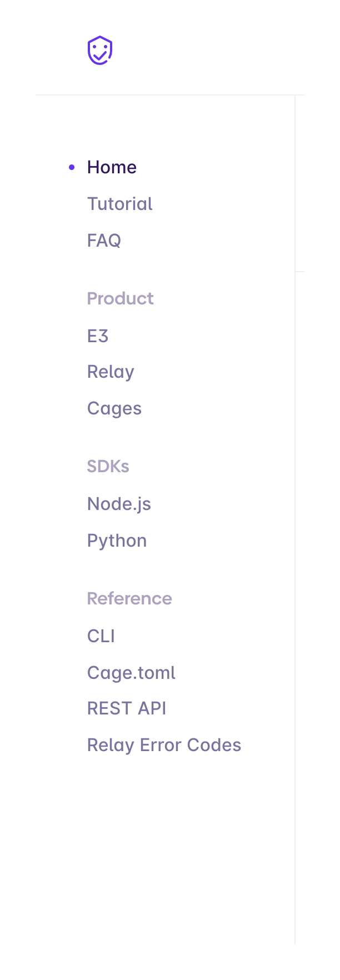Click the Reference section heading
Viewport: 340px width, 980px height.
pos(129,598)
